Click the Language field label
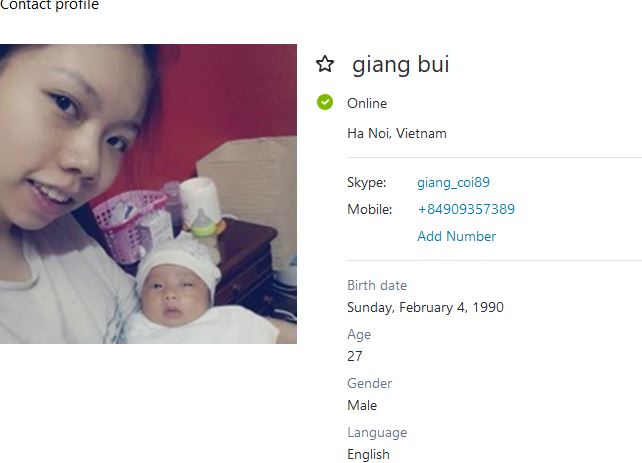 tap(377, 433)
